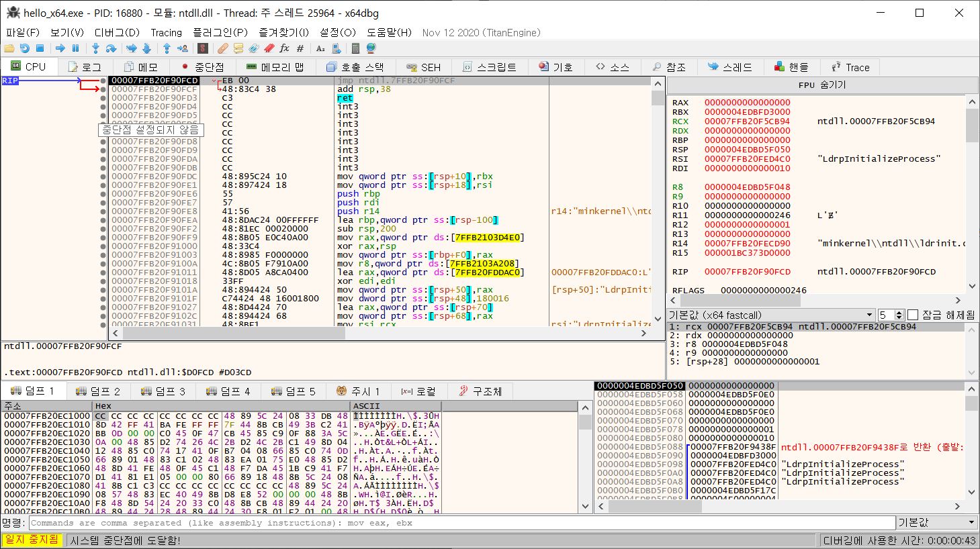Start trace into from the toolbar

point(132,48)
